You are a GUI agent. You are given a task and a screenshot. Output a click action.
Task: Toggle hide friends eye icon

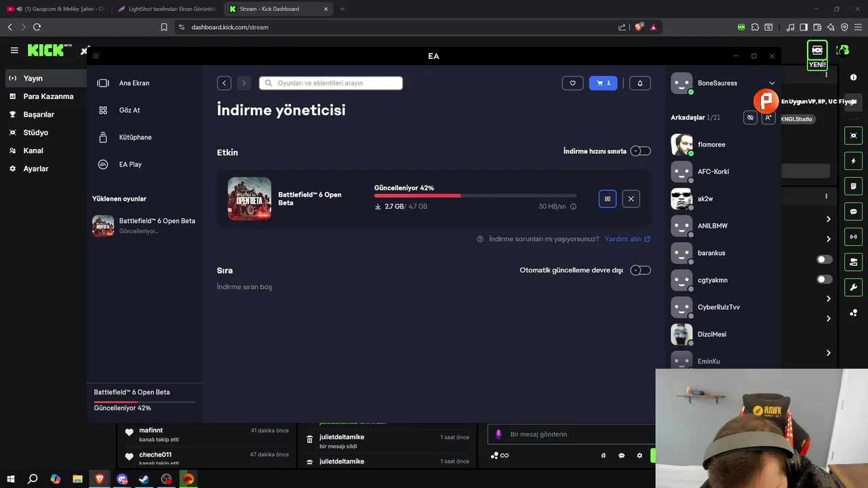[x=750, y=117]
